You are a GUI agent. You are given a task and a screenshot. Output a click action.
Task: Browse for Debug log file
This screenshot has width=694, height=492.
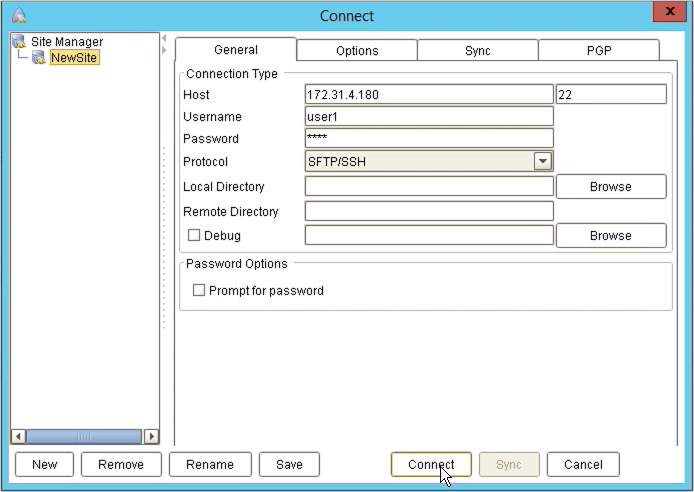[611, 235]
